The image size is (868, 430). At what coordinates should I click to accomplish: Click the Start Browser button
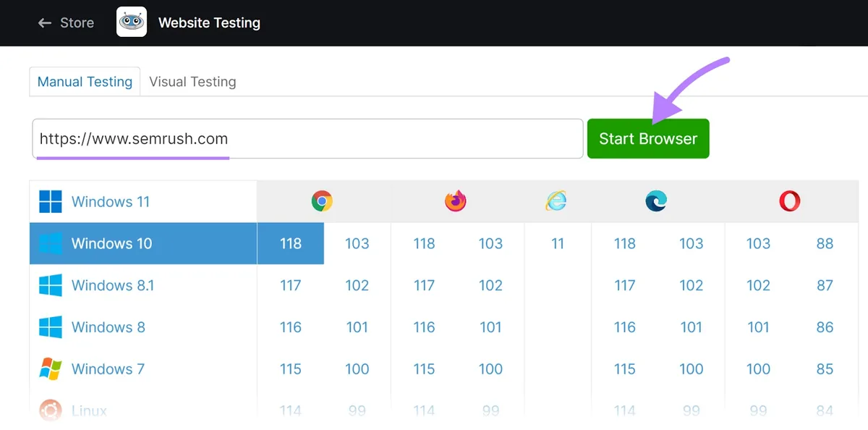(x=648, y=138)
